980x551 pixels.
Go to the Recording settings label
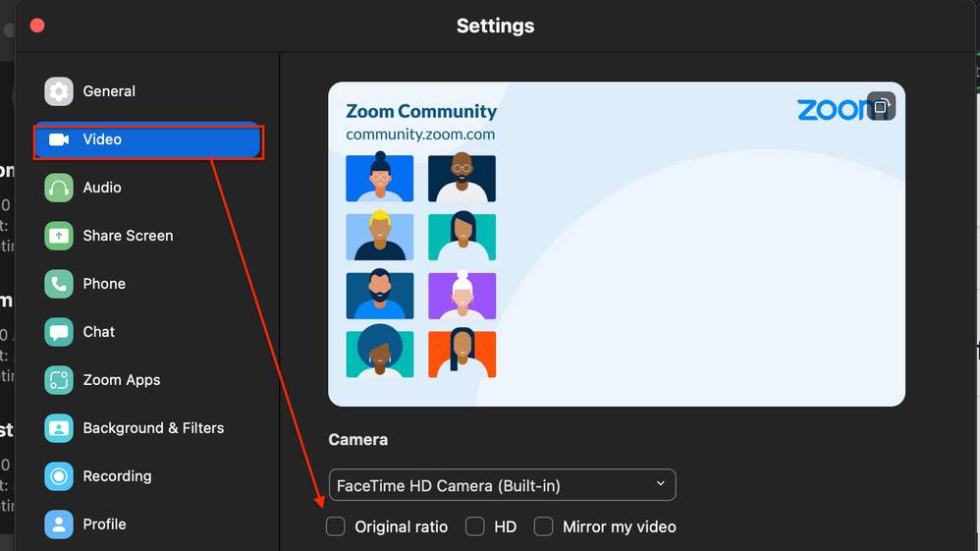[117, 476]
